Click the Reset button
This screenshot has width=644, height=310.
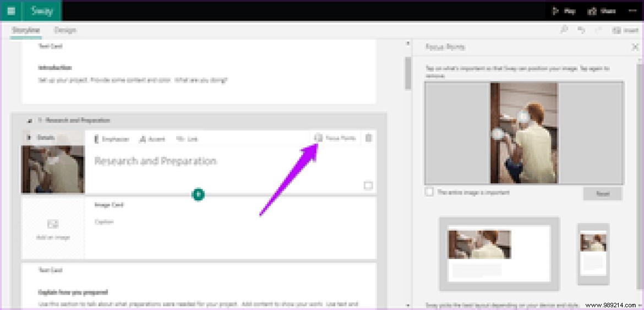[x=603, y=194]
